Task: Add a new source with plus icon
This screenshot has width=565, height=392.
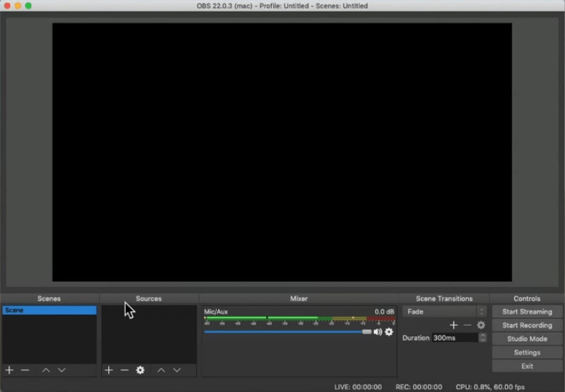Action: coord(109,370)
